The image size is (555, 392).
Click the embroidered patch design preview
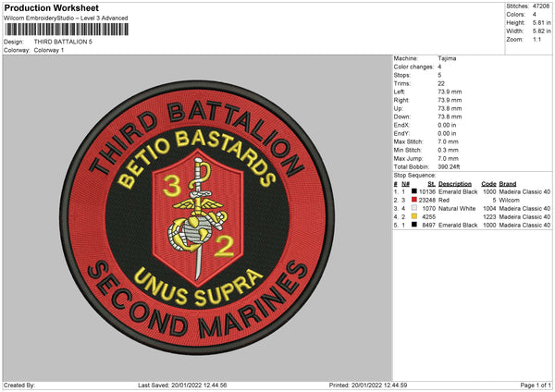coord(197,217)
